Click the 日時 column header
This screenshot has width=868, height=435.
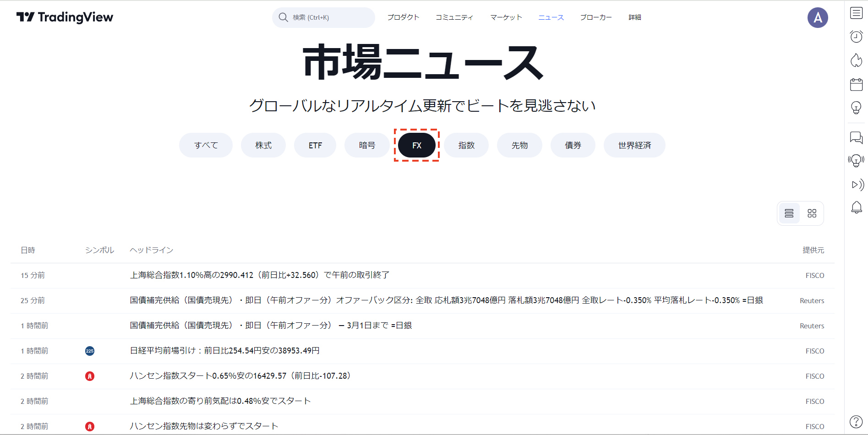point(28,250)
